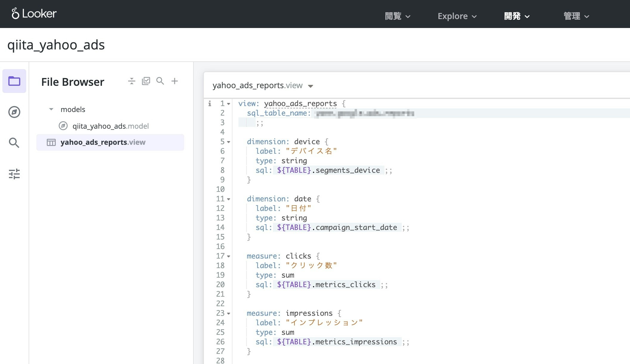Click the "デバイス名" label value
The image size is (630, 364).
(x=311, y=151)
